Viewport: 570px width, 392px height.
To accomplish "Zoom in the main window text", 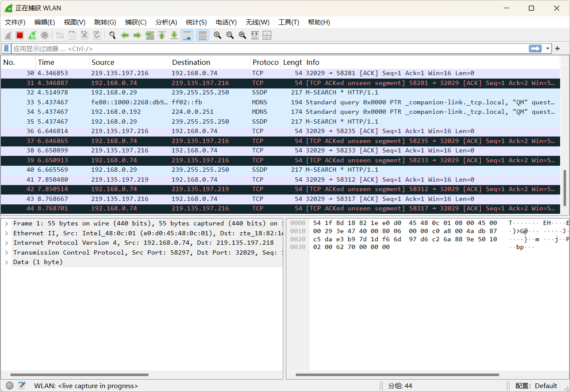I will click(218, 35).
